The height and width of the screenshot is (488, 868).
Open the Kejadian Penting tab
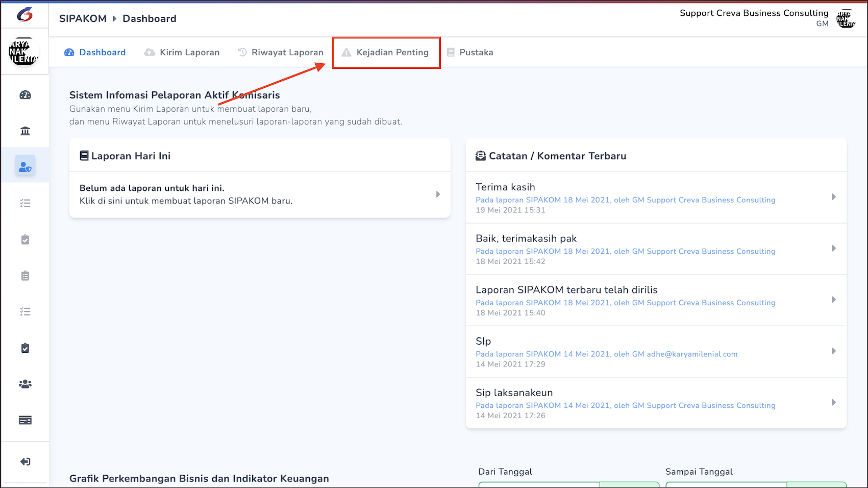(385, 53)
